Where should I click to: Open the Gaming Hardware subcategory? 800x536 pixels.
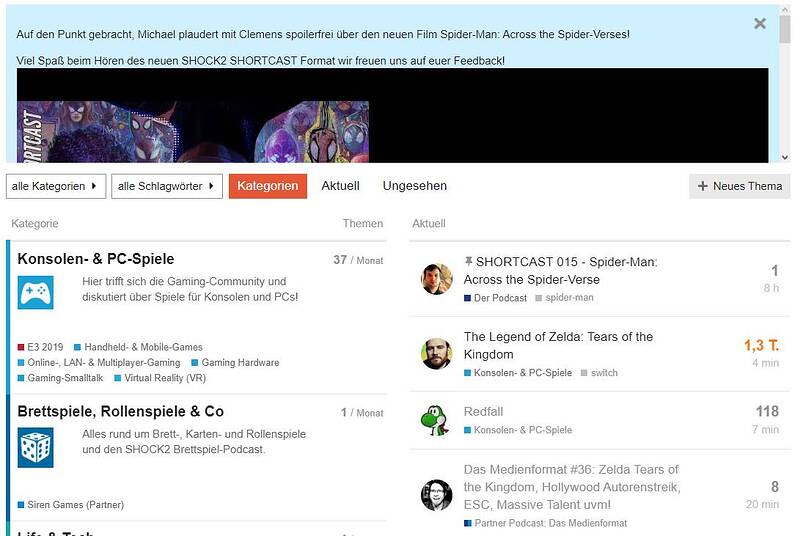235,363
